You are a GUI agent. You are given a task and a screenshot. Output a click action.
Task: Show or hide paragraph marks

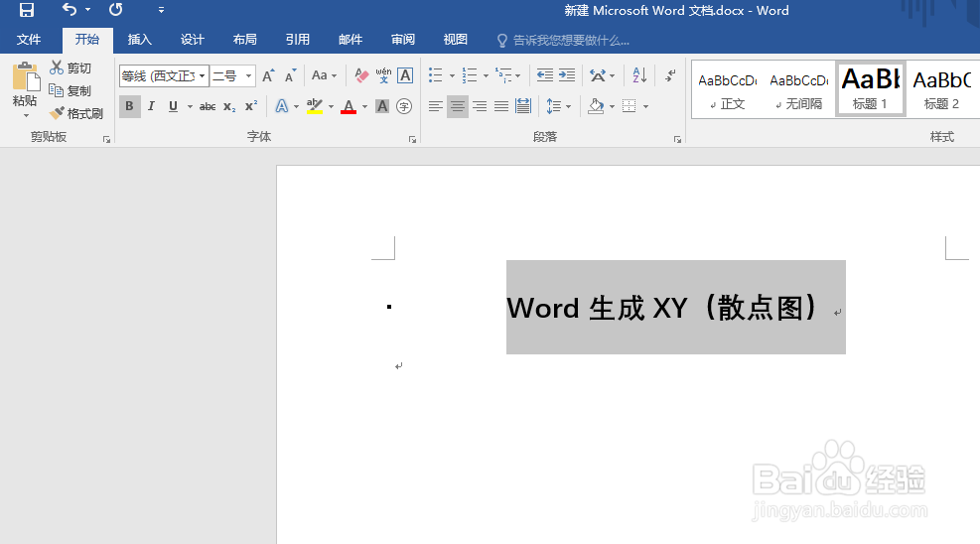(670, 75)
